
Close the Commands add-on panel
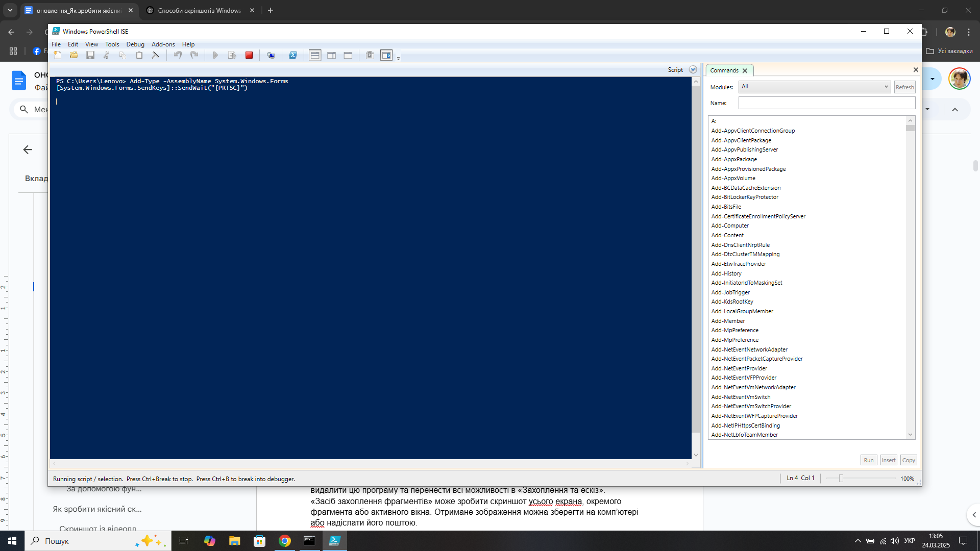[916, 70]
